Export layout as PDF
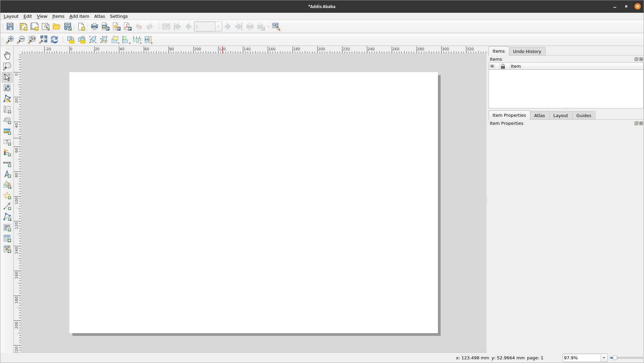The width and height of the screenshot is (644, 363). pyautogui.click(x=128, y=27)
